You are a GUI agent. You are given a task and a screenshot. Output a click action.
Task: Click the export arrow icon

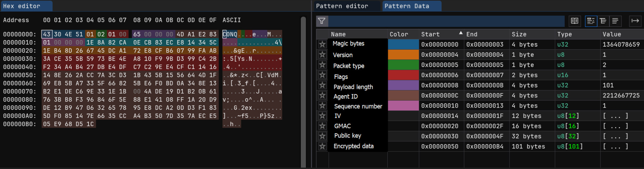click(x=635, y=21)
